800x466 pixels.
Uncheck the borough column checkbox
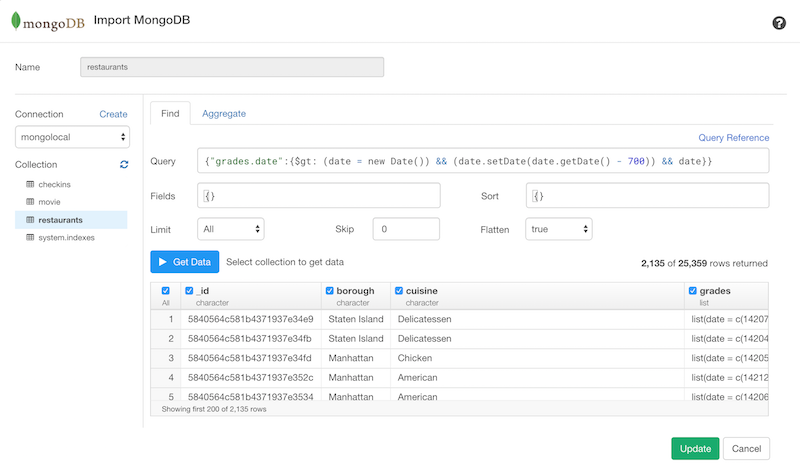tap(330, 290)
